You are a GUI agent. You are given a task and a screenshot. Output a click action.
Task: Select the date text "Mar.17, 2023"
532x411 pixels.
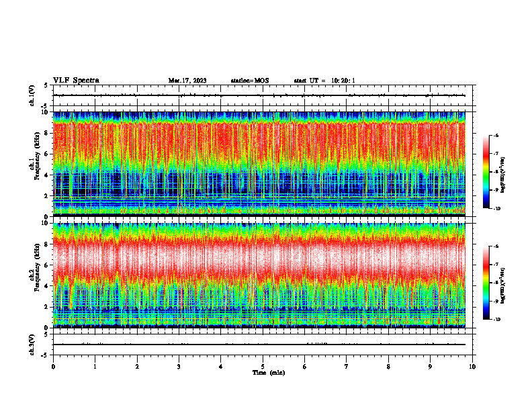[x=187, y=81]
